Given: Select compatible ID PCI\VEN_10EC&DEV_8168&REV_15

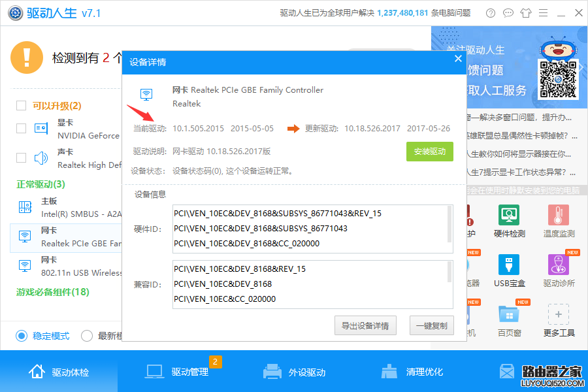Looking at the screenshot, I should (240, 269).
